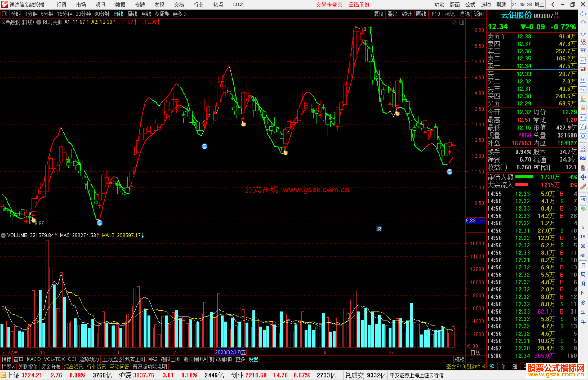
Task: Click the trend line chart sidebar icon
Action: pos(583,61)
